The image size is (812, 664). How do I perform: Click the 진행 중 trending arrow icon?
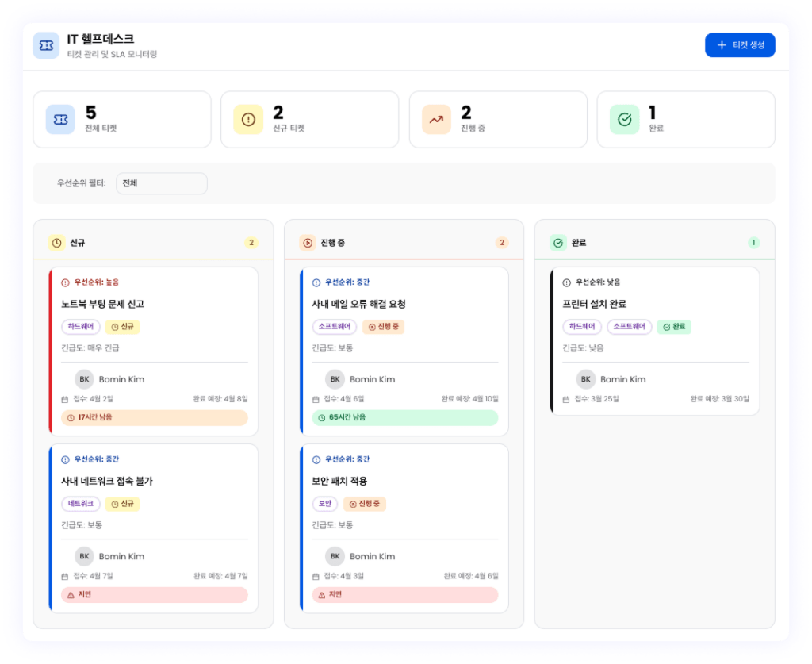pyautogui.click(x=436, y=120)
